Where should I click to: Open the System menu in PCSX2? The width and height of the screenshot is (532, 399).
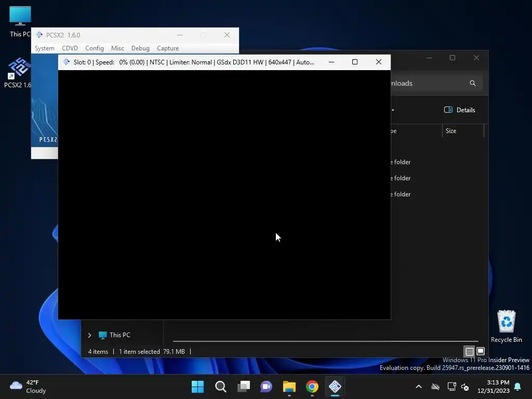[45, 48]
